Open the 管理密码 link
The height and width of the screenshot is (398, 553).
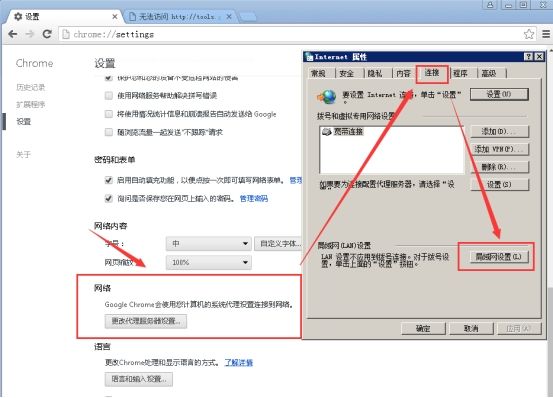[254, 198]
